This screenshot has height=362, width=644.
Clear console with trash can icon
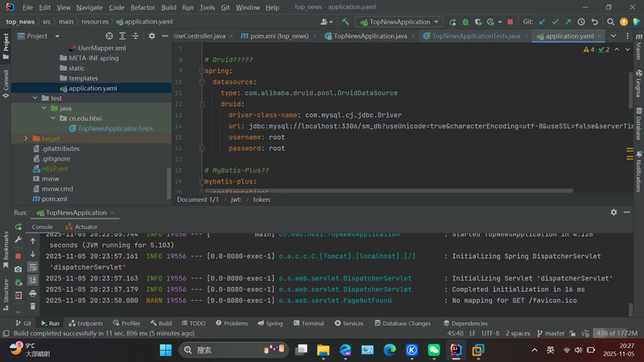tap(33, 306)
